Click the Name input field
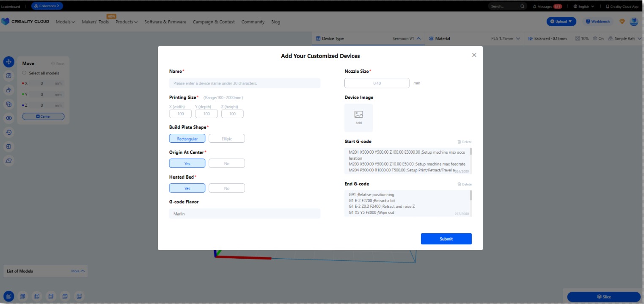Viewport: 644px width, 304px height. 245,83
